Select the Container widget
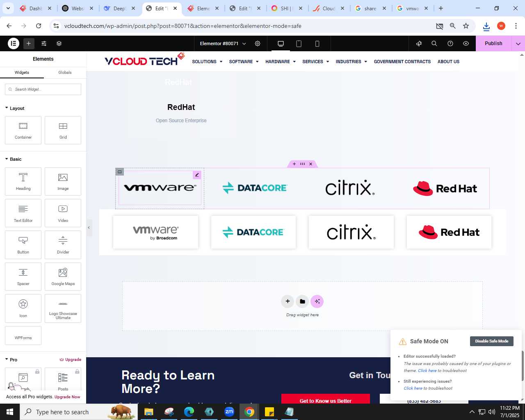The image size is (525, 420). pyautogui.click(x=23, y=130)
